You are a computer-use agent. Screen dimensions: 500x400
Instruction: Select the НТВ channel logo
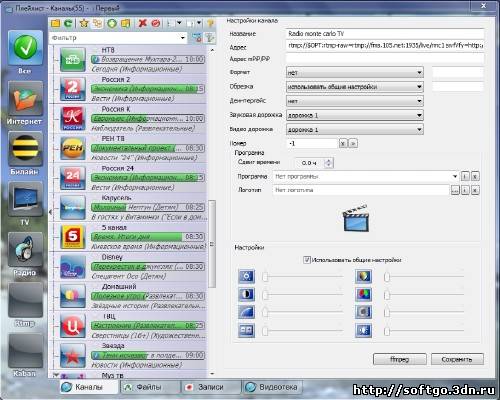point(73,60)
